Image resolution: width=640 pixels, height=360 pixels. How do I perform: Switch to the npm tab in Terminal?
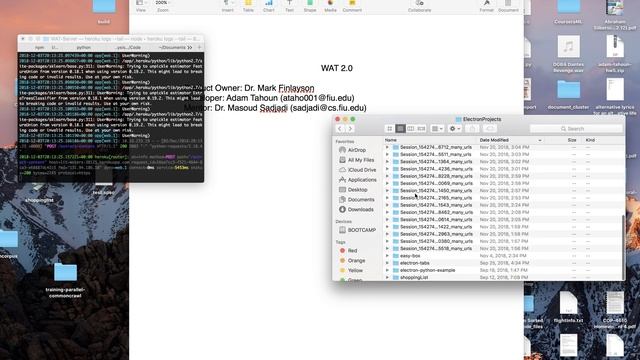(40, 48)
